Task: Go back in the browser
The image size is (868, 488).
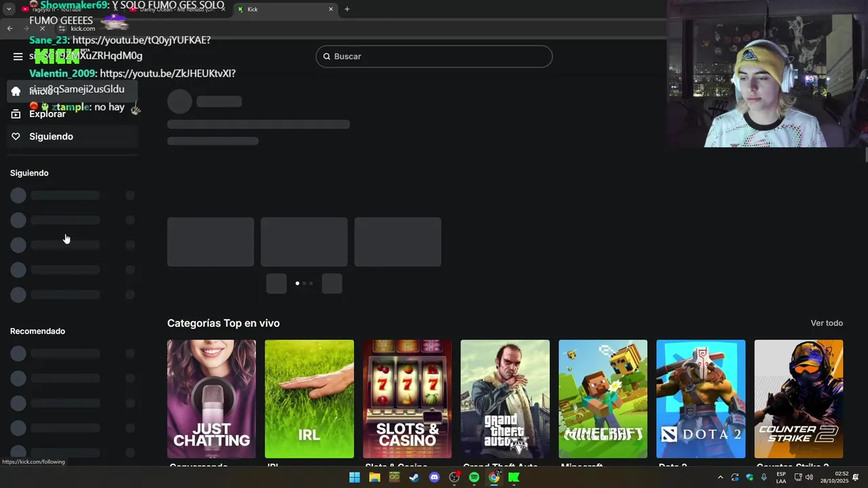Action: point(9,28)
